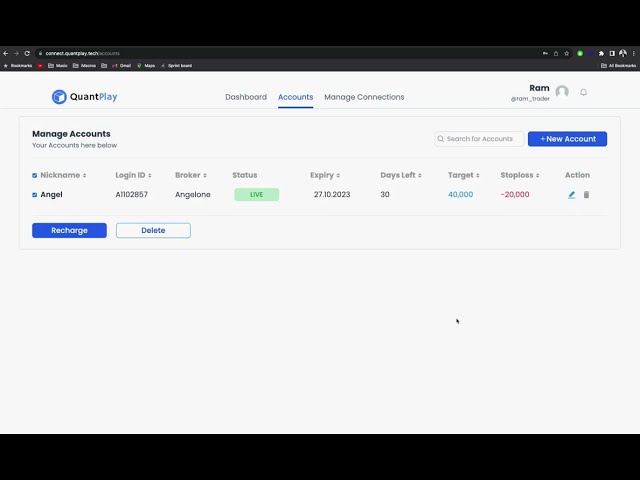The image size is (640, 480).
Task: Open the YouTube bookmark icon
Action: [40, 66]
